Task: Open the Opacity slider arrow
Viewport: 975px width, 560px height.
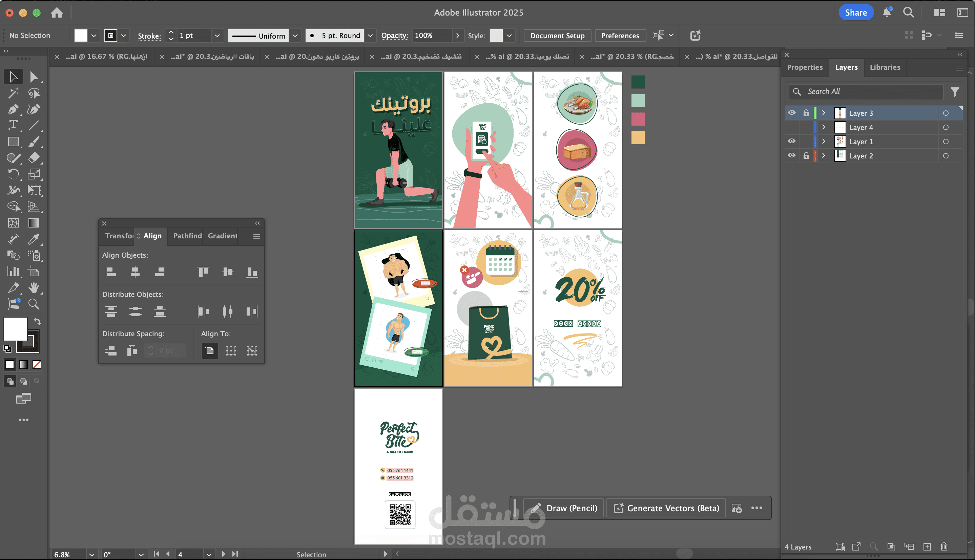Action: 457,36
